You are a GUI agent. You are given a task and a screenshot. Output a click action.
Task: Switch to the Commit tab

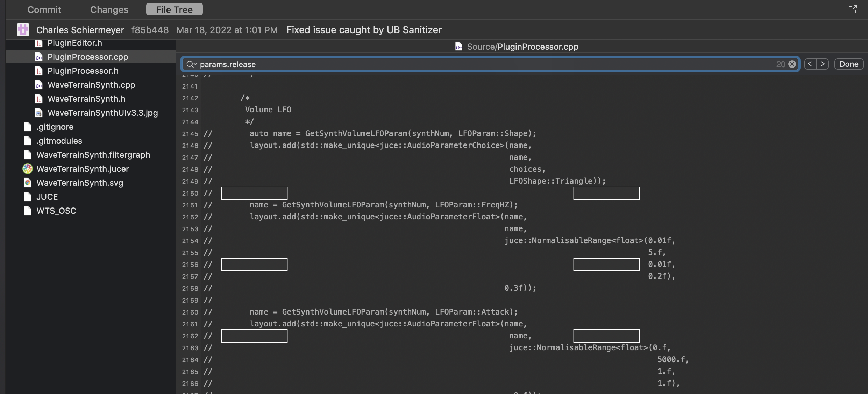(x=44, y=9)
